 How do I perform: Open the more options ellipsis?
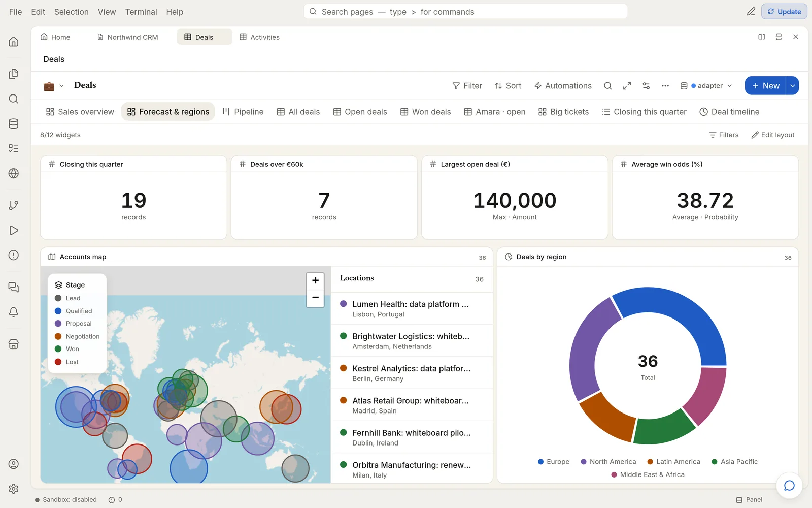point(665,86)
